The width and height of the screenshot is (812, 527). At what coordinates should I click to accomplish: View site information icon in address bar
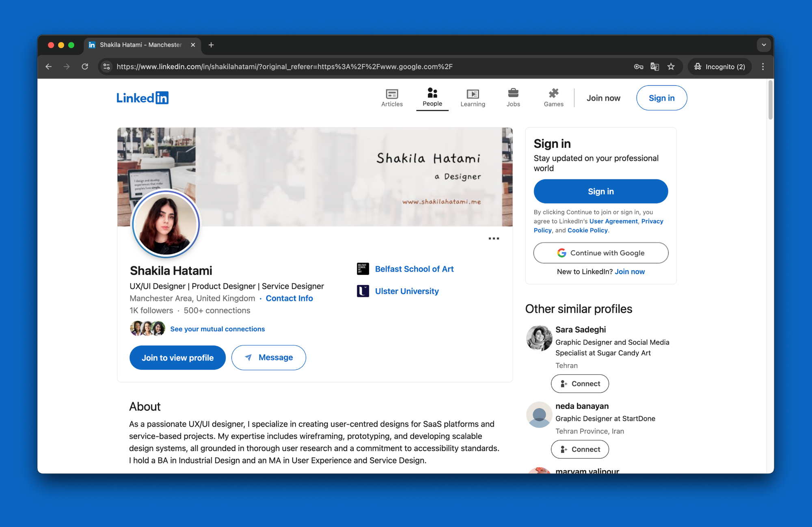click(107, 67)
